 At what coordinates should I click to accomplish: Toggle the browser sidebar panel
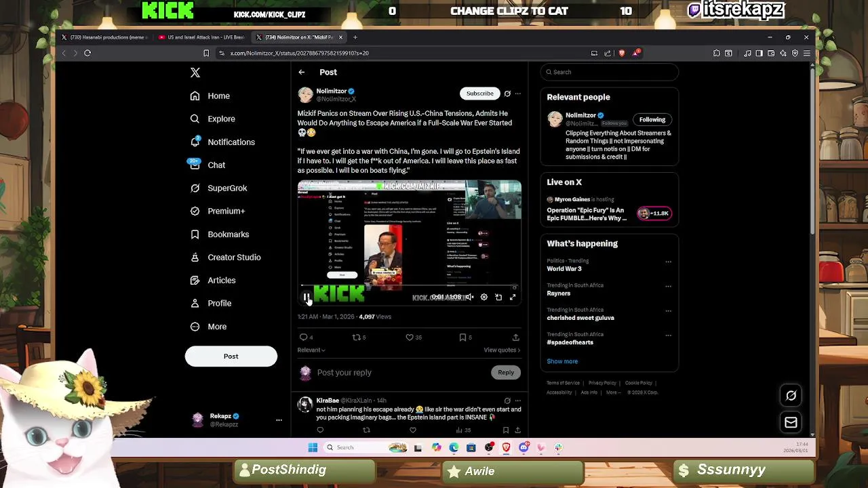click(x=759, y=53)
